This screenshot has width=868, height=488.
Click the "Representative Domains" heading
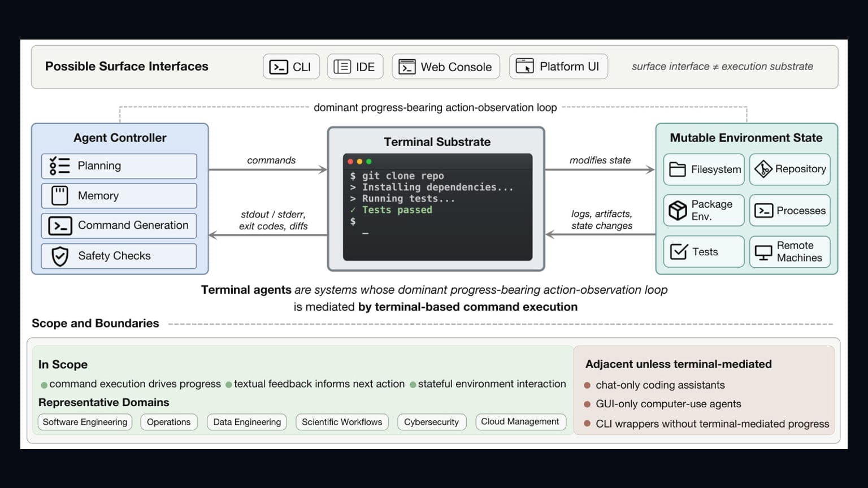(104, 402)
